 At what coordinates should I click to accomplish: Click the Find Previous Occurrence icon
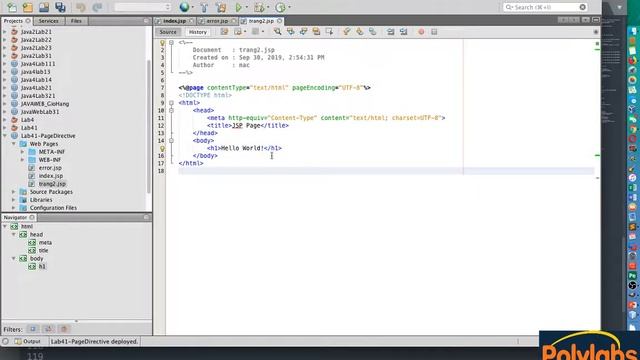pyautogui.click(x=291, y=31)
